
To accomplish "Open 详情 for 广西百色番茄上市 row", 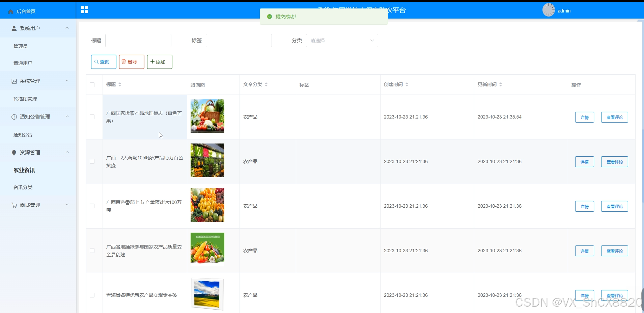I will 584,206.
